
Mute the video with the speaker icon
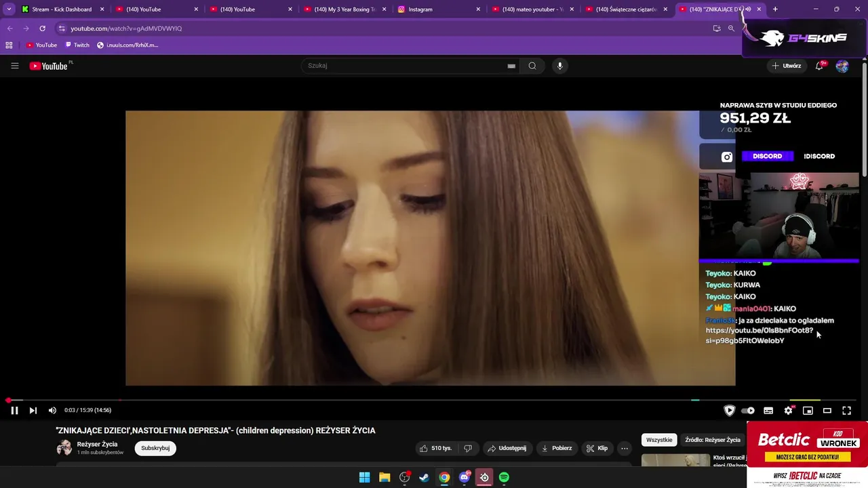[52, 410]
